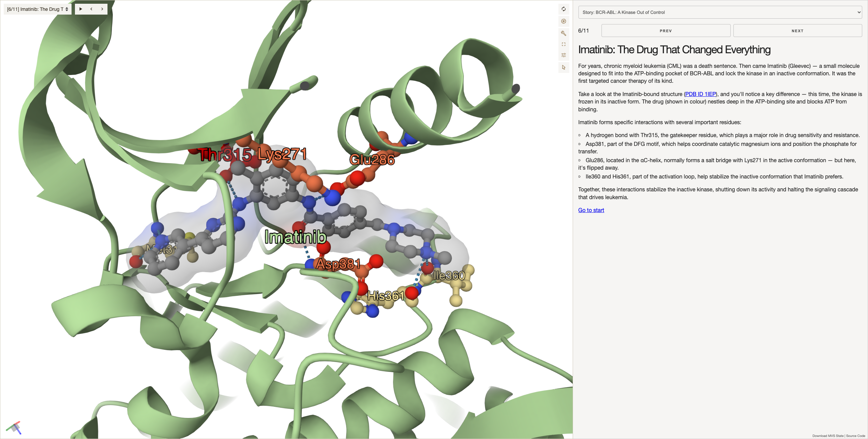Open settings/controls info sliders icon

(564, 55)
